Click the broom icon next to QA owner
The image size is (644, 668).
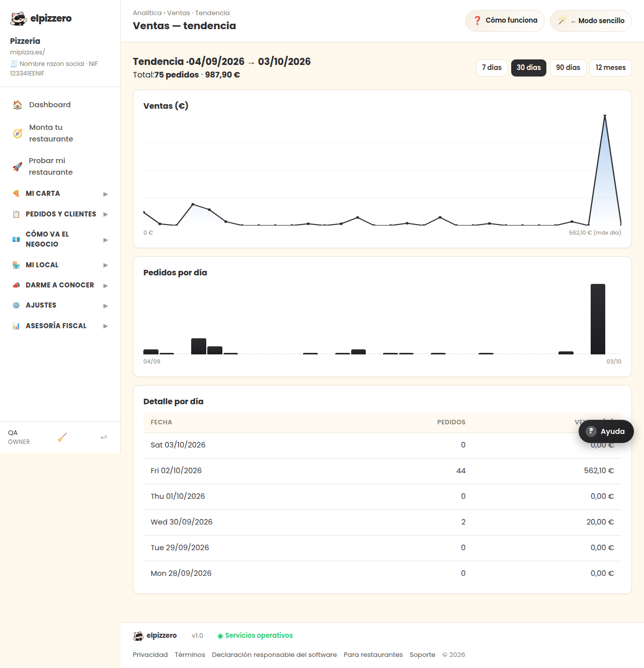62,437
